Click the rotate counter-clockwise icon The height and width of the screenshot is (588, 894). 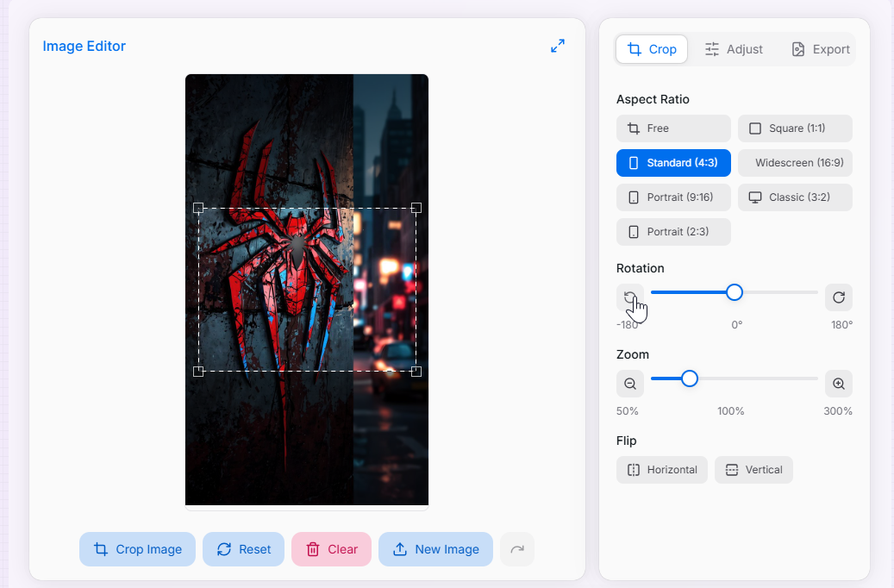click(630, 297)
